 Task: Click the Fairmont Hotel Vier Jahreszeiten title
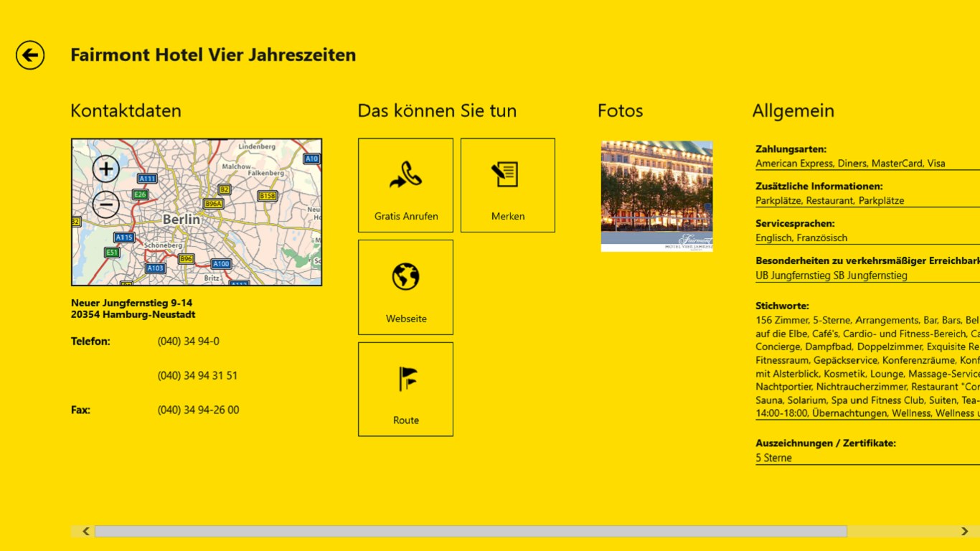tap(213, 55)
